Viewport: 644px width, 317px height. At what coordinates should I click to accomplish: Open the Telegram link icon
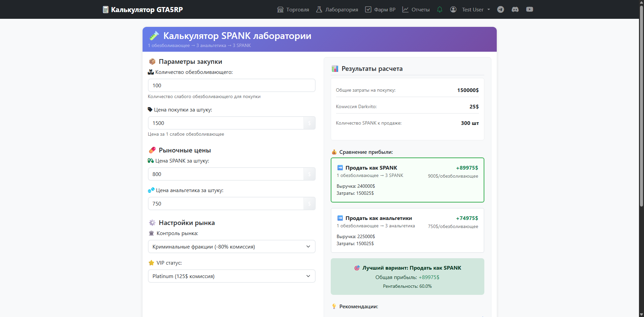500,9
